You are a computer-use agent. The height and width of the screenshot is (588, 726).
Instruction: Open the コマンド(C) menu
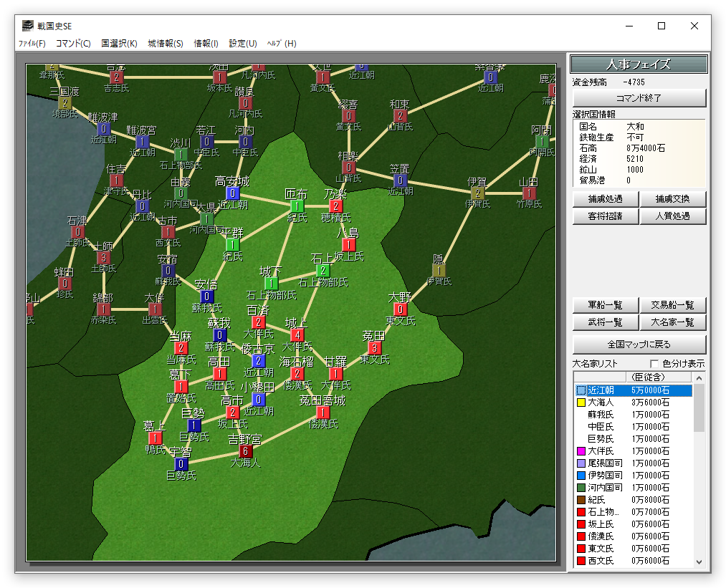(x=73, y=43)
